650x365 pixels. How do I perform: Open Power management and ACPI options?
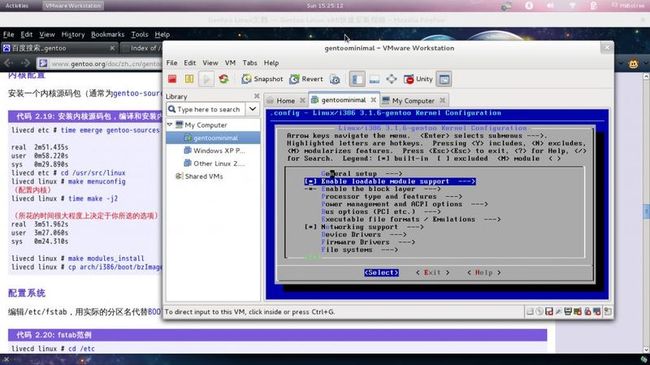pyautogui.click(x=404, y=204)
